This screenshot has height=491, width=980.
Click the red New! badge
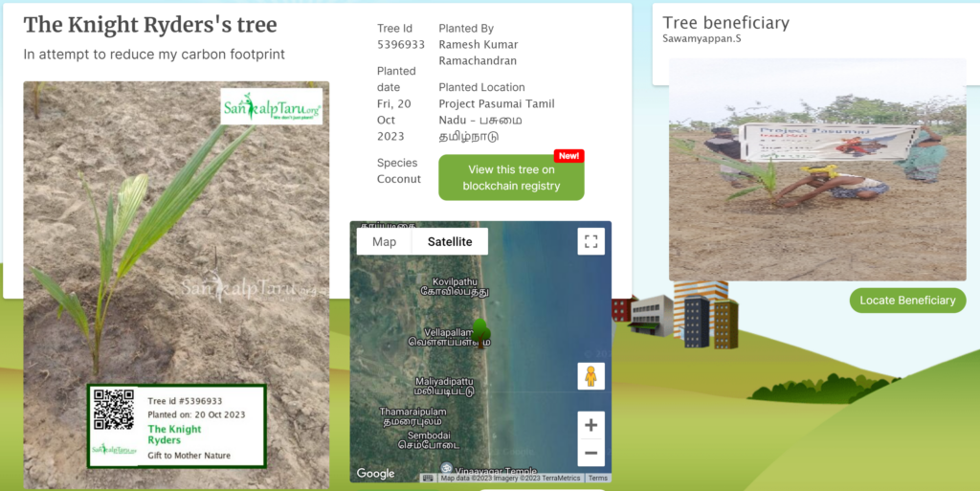(x=568, y=156)
